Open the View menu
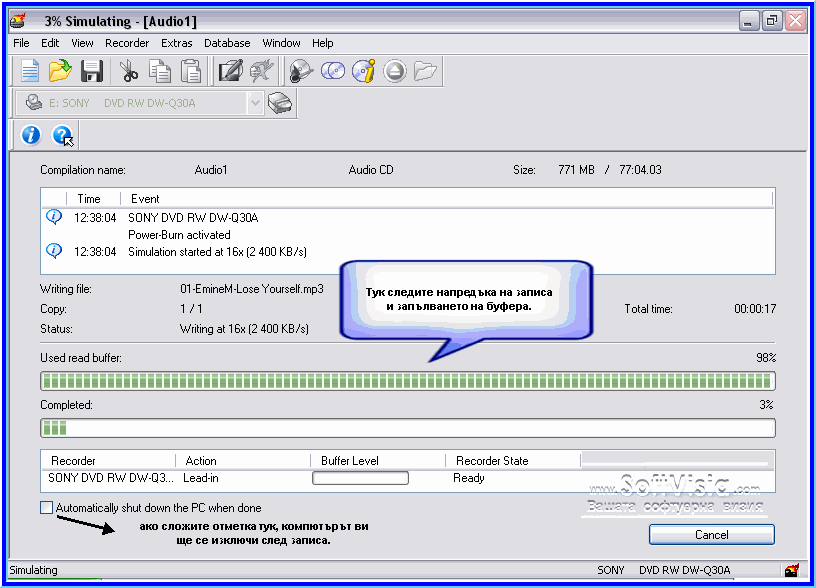This screenshot has width=816, height=588. (x=82, y=43)
